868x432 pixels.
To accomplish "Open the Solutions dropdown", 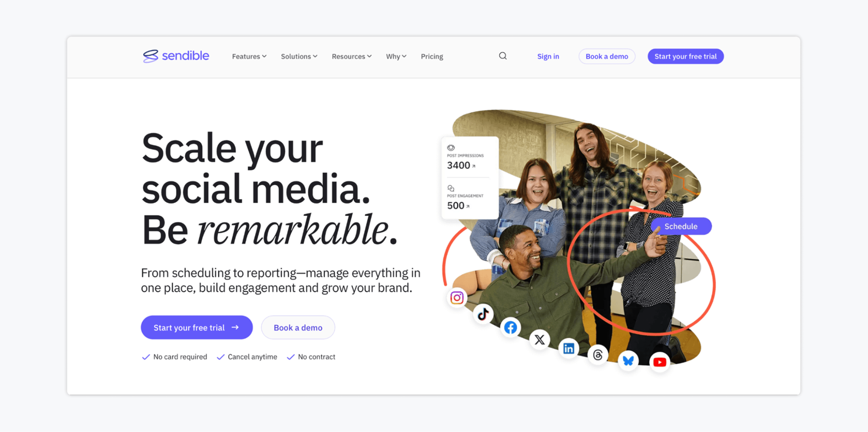I will click(x=299, y=56).
